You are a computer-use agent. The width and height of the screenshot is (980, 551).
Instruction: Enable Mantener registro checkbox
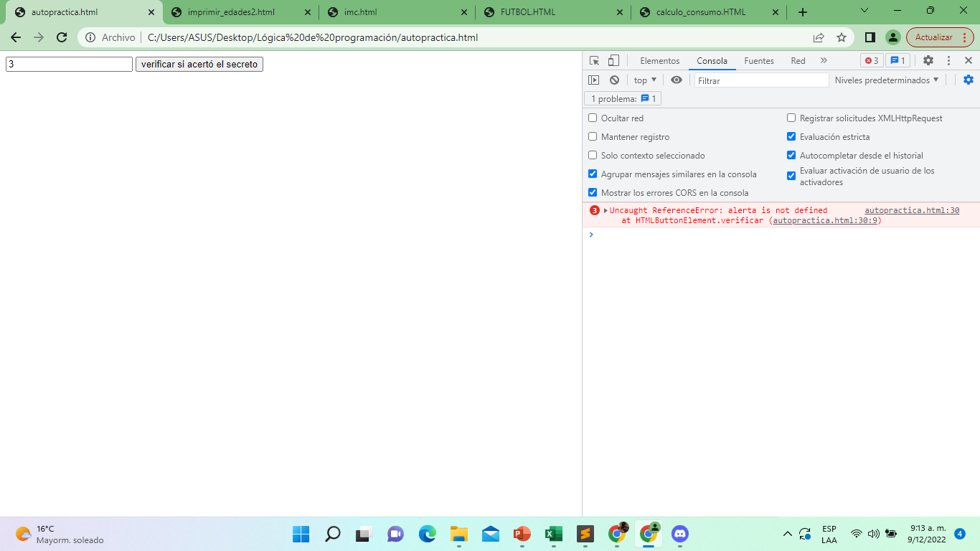(593, 136)
